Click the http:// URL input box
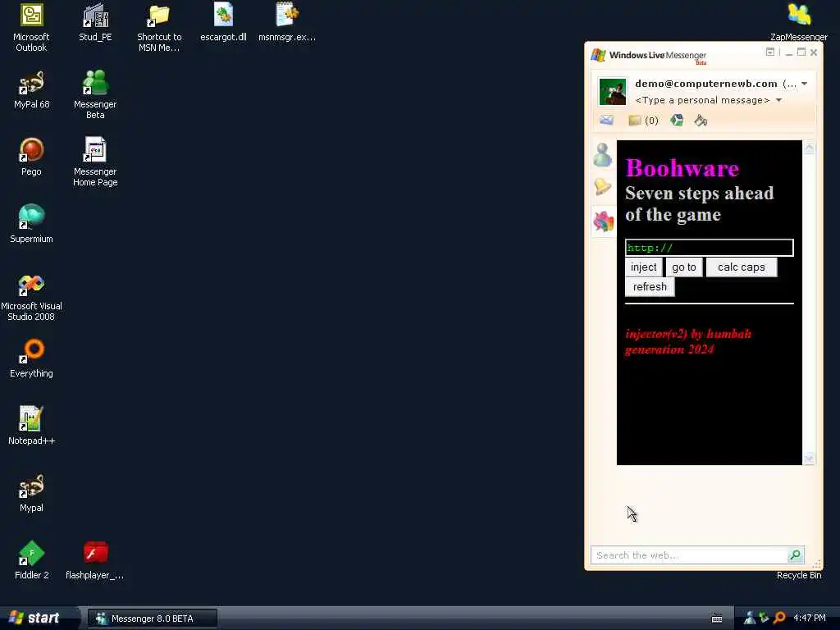The height and width of the screenshot is (630, 840). click(710, 248)
